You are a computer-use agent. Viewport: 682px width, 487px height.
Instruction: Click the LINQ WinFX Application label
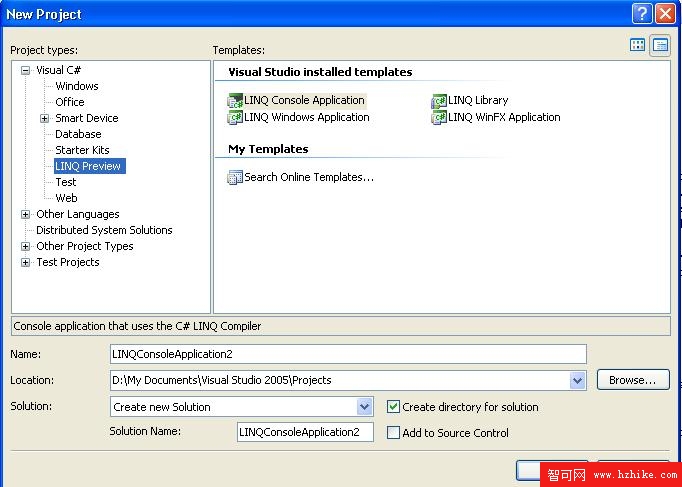[504, 117]
